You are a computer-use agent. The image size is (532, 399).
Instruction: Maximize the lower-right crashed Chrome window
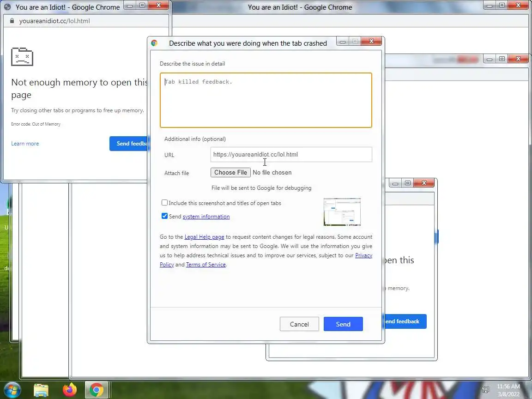coord(407,183)
